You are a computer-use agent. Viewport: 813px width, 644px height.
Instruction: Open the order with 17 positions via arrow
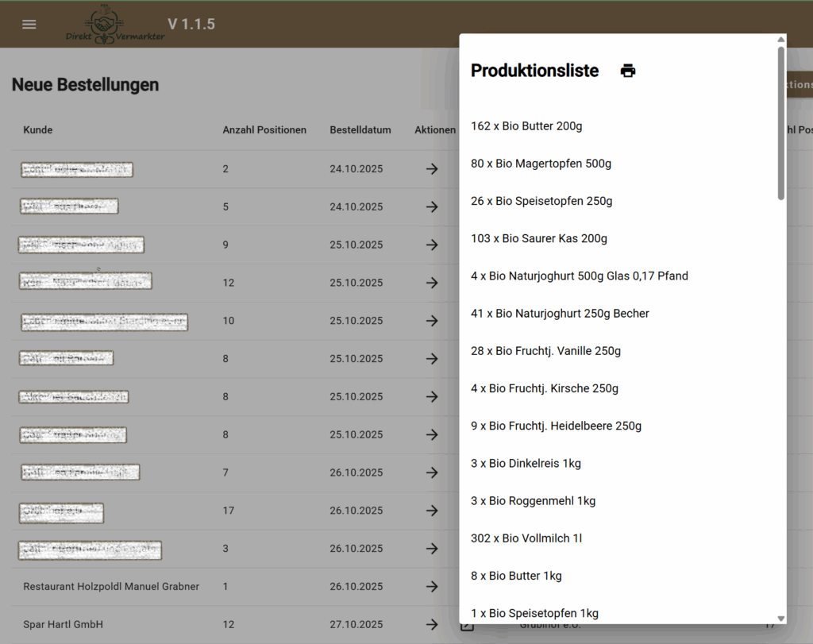click(x=432, y=511)
